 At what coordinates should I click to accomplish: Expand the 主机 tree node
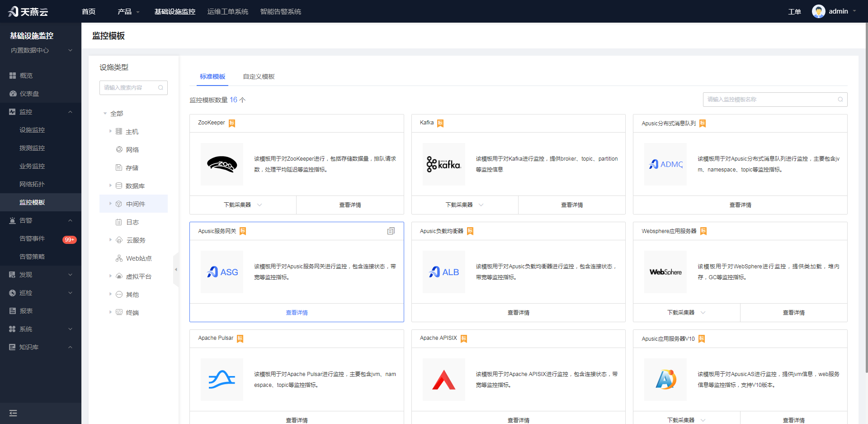[110, 131]
